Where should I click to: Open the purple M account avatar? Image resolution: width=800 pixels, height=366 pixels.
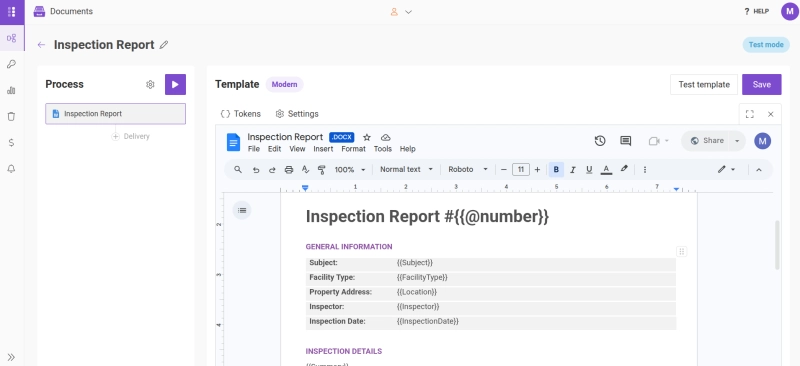coord(789,11)
